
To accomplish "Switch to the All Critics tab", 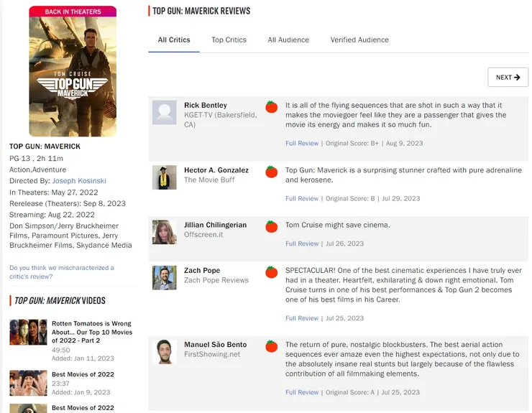I will 174,40.
